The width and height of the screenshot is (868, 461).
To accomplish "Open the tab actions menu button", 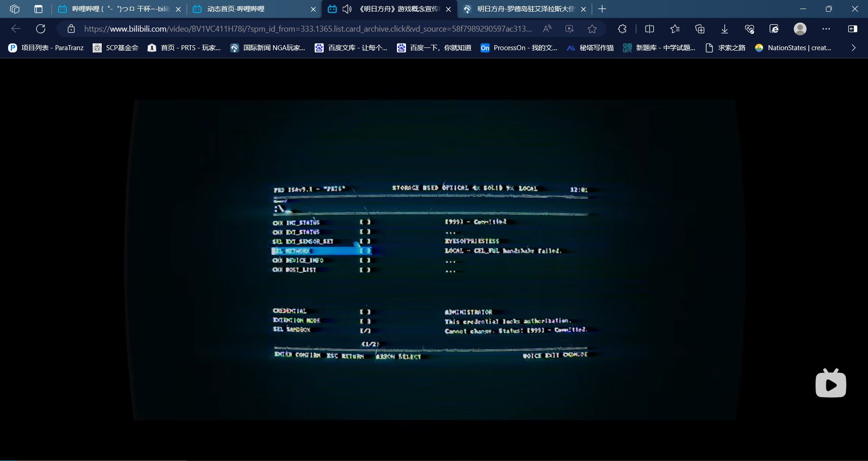I will point(38,9).
